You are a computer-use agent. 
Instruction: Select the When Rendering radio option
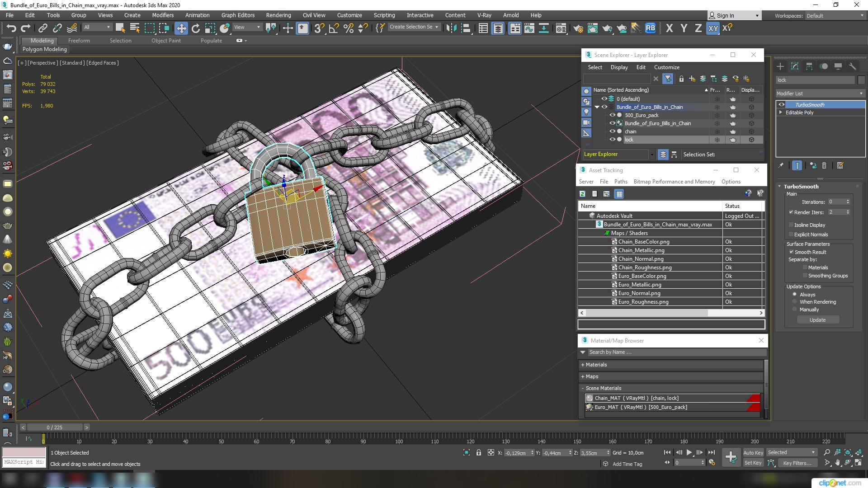click(794, 302)
